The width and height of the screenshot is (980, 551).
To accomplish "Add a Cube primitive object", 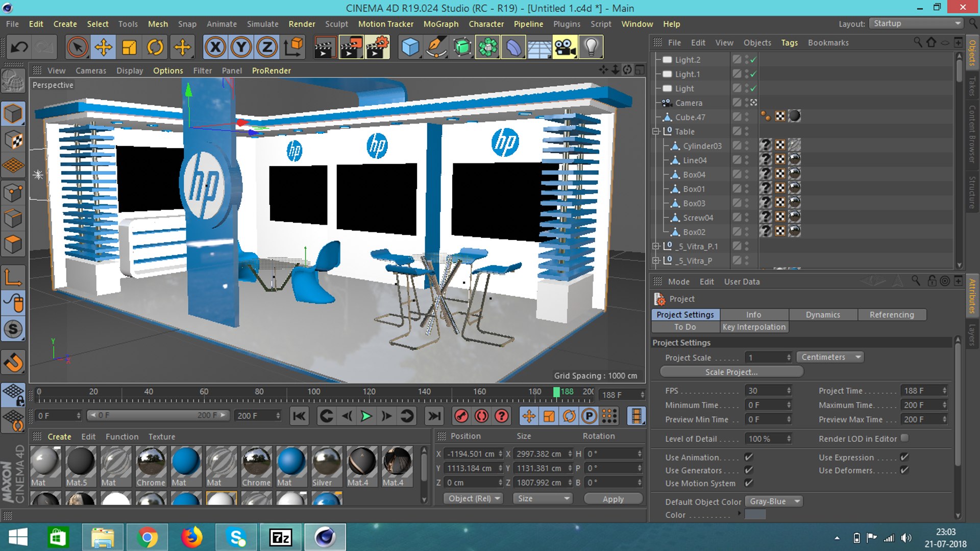I will [x=410, y=47].
